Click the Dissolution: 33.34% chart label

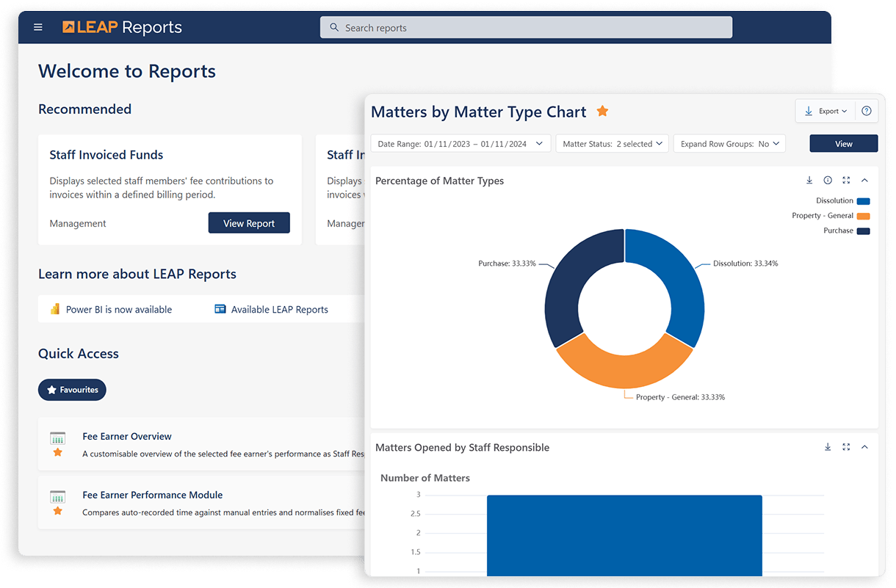coord(745,264)
